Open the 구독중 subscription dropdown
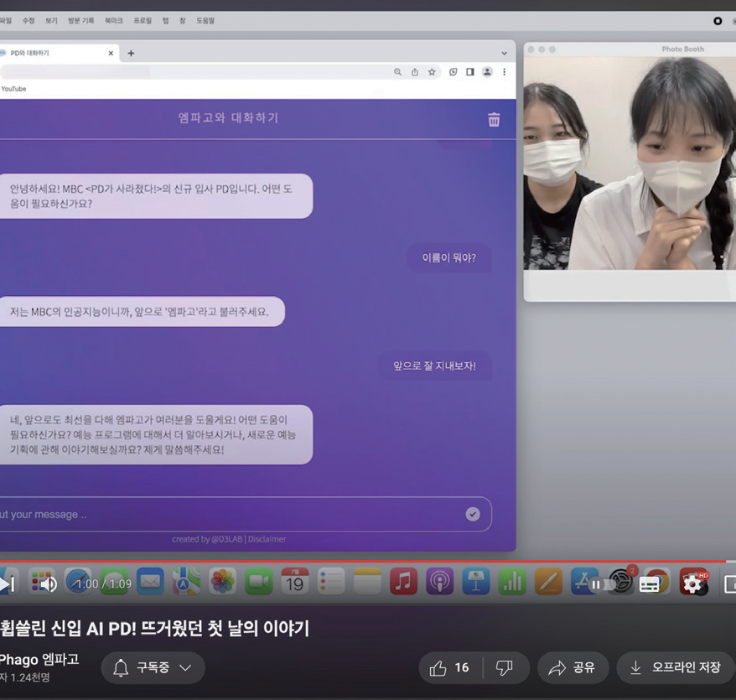 [153, 667]
